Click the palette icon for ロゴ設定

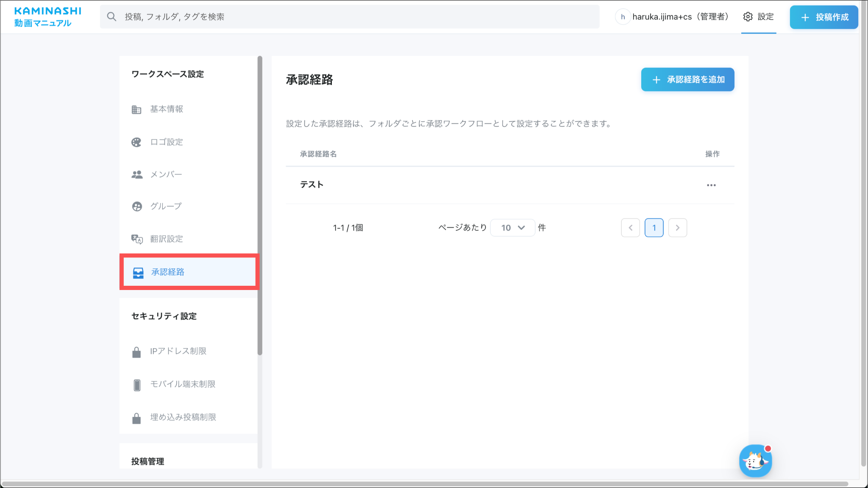[x=136, y=142]
